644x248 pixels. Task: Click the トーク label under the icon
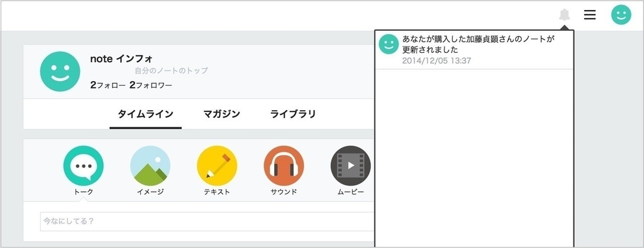84,191
